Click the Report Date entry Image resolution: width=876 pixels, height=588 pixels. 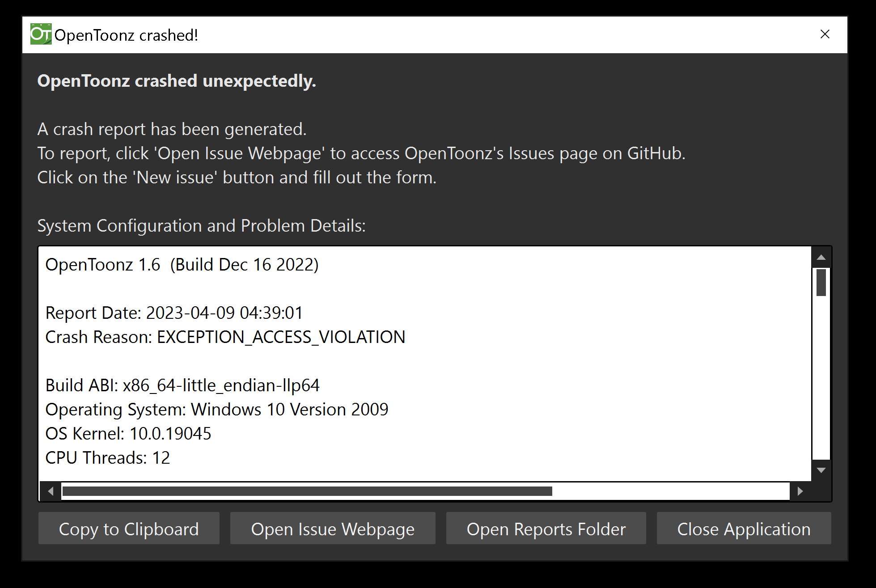(174, 313)
